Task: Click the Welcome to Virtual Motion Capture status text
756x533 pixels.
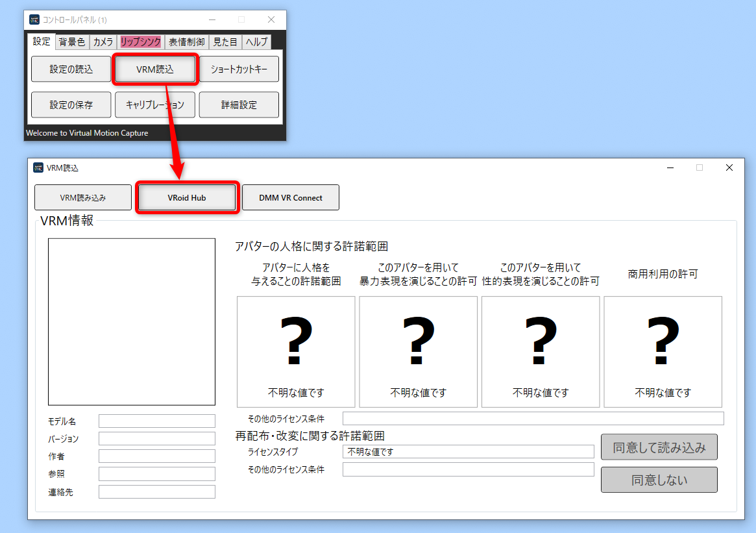Action: [x=87, y=132]
